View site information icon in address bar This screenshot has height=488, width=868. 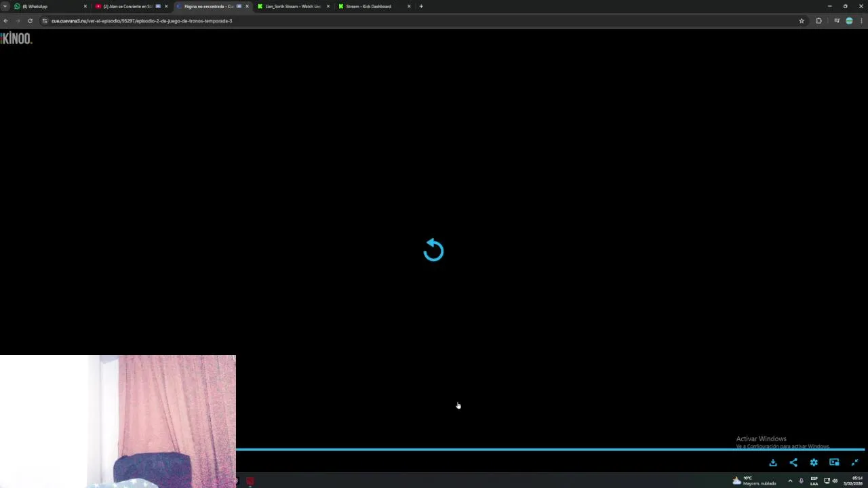[45, 21]
